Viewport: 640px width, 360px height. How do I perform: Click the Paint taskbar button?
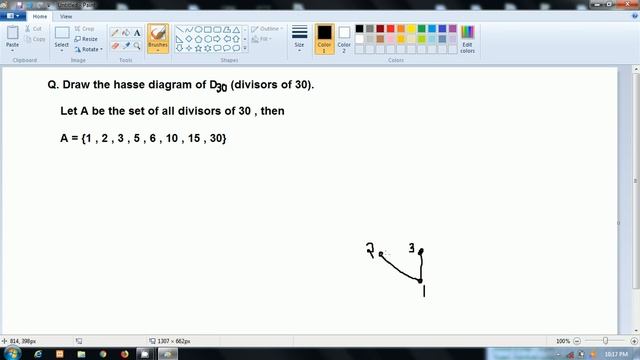point(167,354)
